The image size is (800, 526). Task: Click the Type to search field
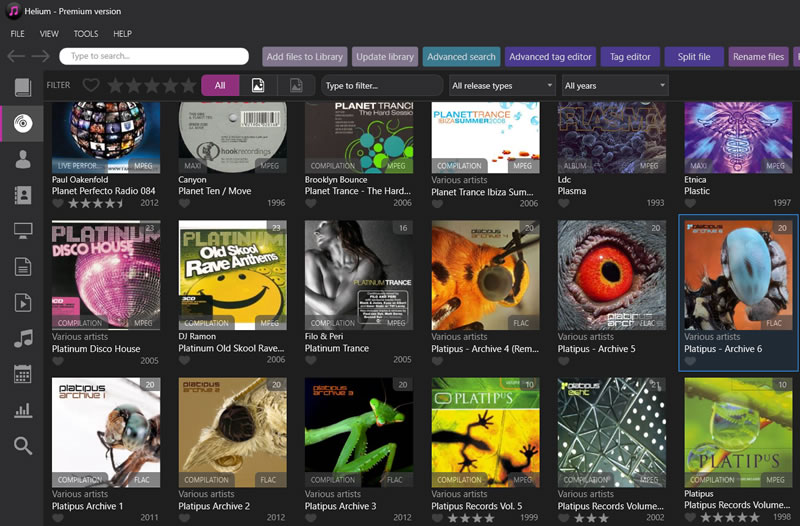(x=154, y=56)
